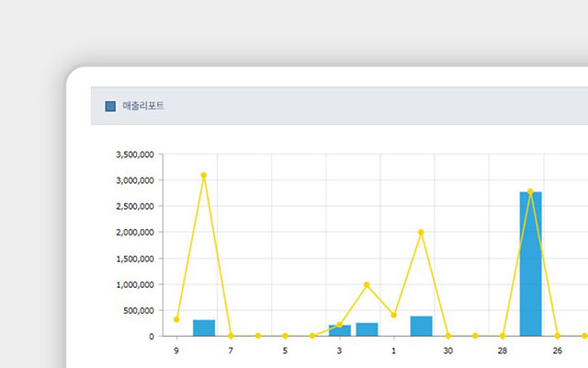Image resolution: width=588 pixels, height=368 pixels.
Task: Click the 3,500,000 y-axis label
Action: [x=135, y=155]
